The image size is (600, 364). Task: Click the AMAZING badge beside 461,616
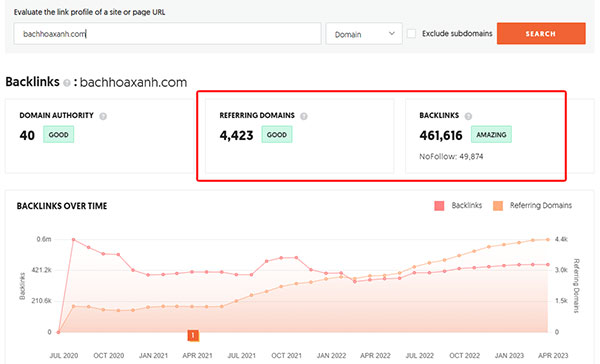[x=491, y=135]
